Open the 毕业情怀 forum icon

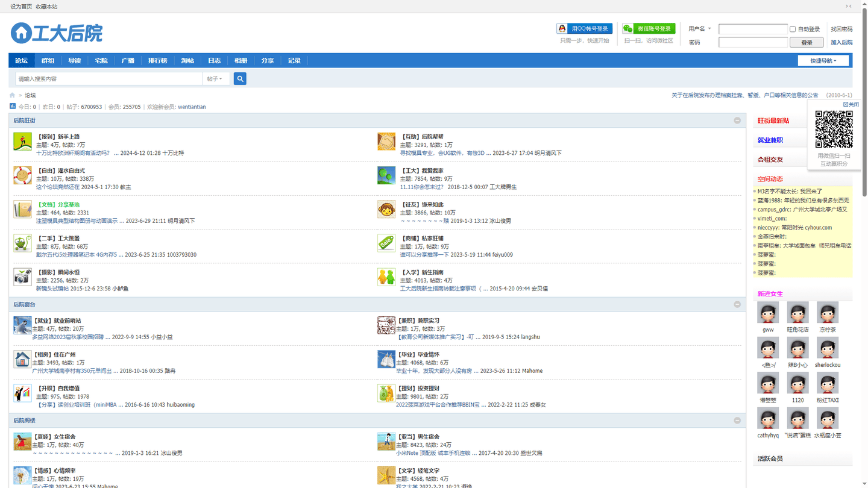click(386, 359)
